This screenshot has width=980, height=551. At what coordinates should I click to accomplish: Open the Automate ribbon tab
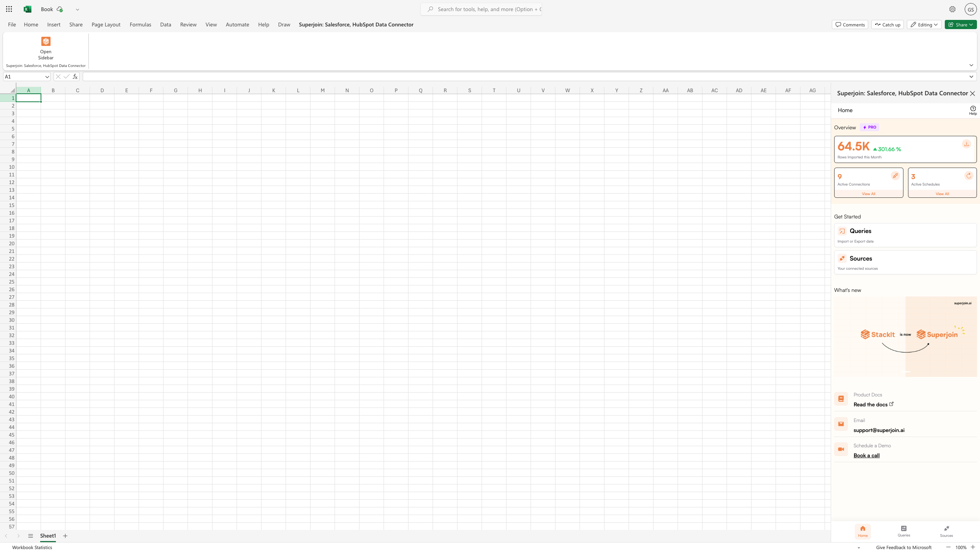pos(237,24)
